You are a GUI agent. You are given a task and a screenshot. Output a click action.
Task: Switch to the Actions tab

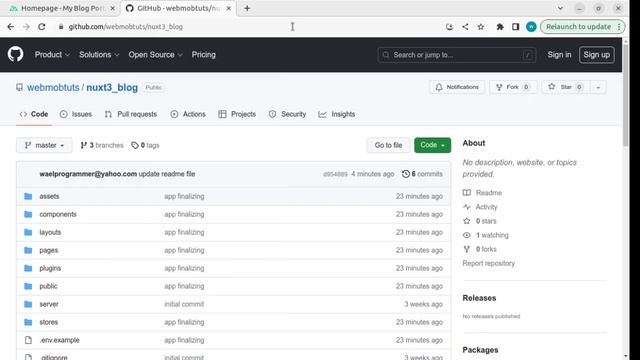(x=188, y=114)
